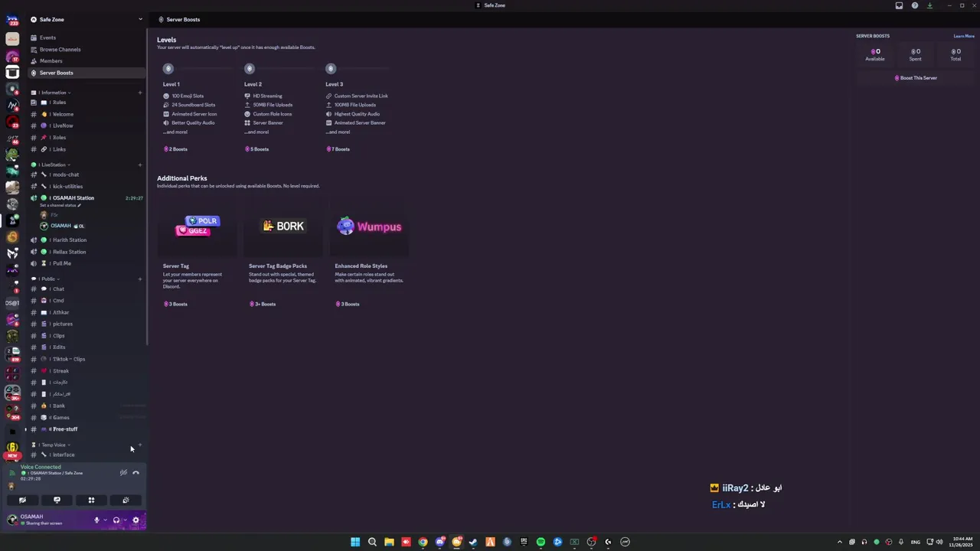Mute the microphone
The image size is (980, 551).
point(96,520)
